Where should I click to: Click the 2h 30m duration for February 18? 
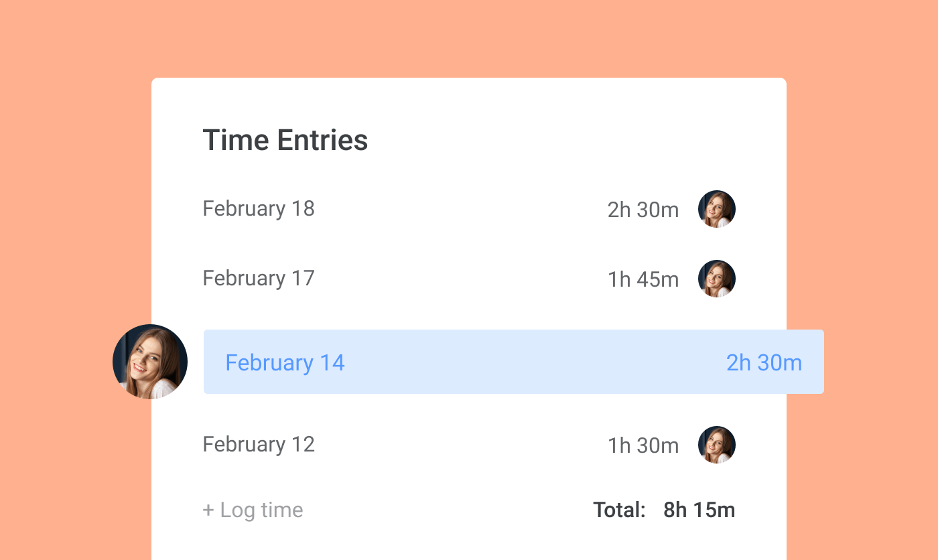coord(643,210)
